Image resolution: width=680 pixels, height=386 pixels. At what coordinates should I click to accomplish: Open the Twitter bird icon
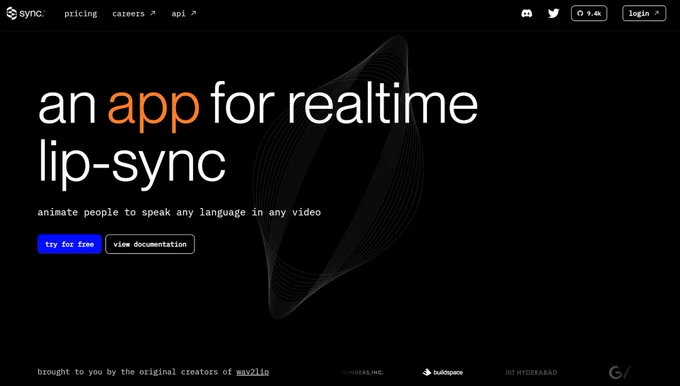[x=553, y=13]
